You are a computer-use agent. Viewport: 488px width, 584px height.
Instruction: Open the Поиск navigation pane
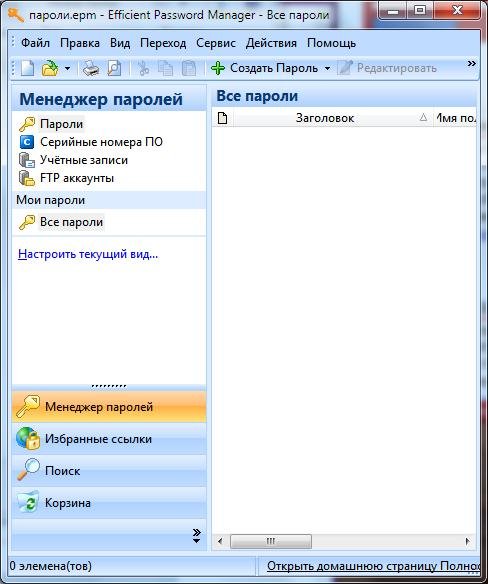(109, 471)
